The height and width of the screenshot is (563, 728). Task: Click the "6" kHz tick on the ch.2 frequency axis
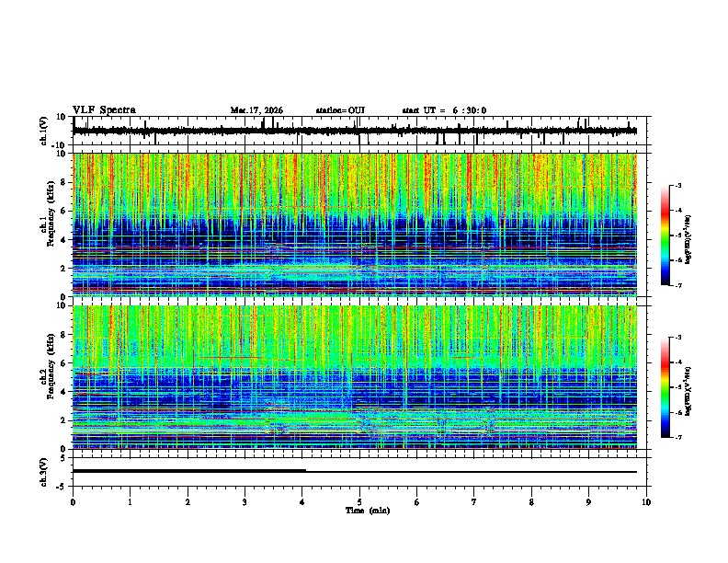click(64, 363)
